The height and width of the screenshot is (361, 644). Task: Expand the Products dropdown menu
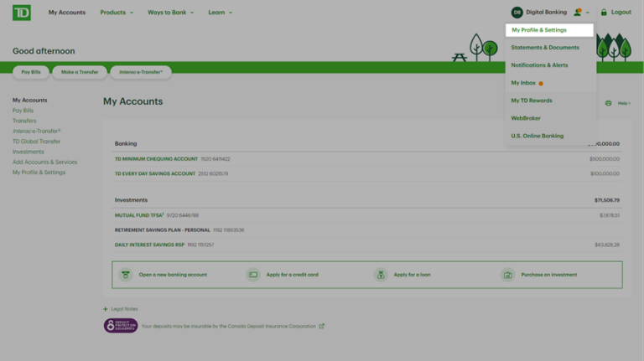click(117, 13)
